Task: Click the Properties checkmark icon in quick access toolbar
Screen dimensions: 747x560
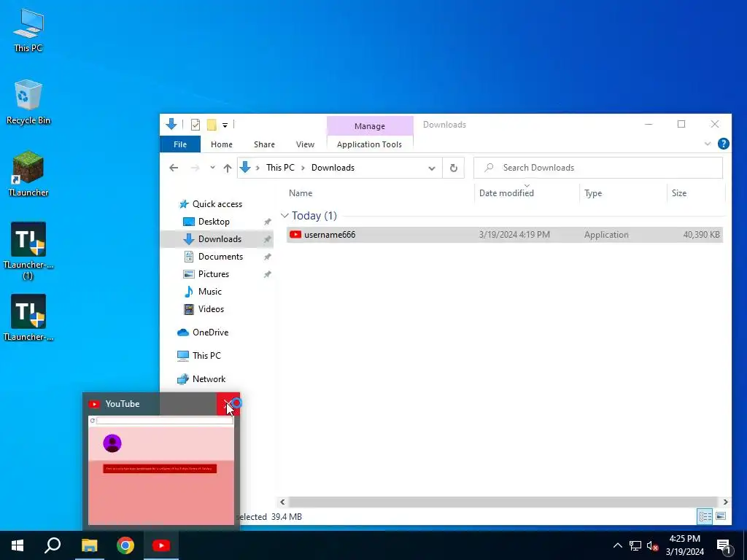Action: [196, 125]
